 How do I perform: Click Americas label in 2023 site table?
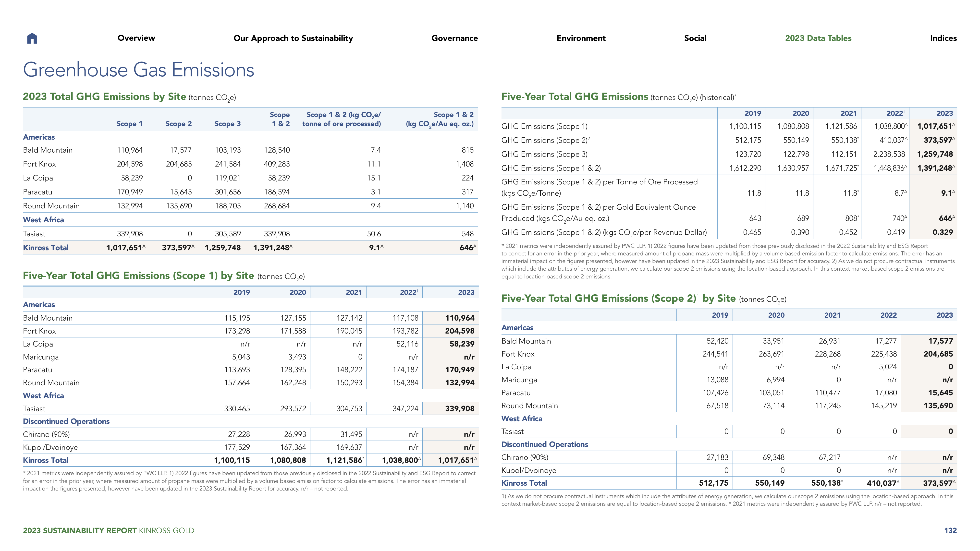pyautogui.click(x=39, y=137)
